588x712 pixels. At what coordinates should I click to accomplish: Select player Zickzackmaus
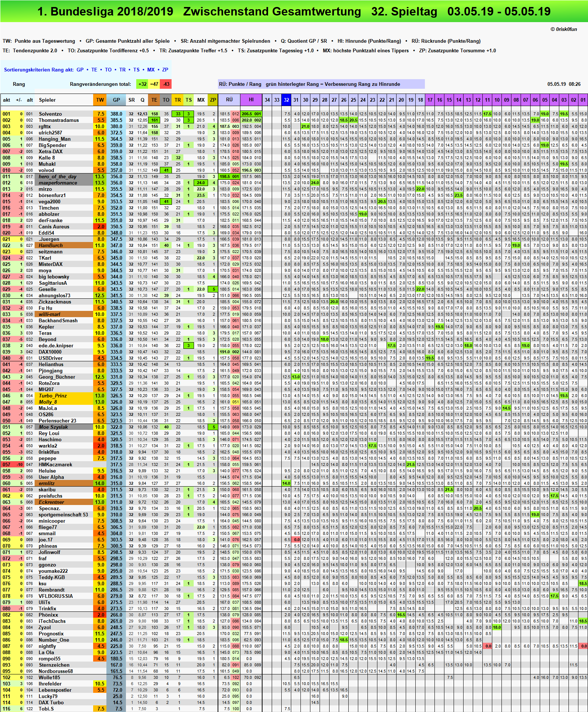[x=55, y=302]
